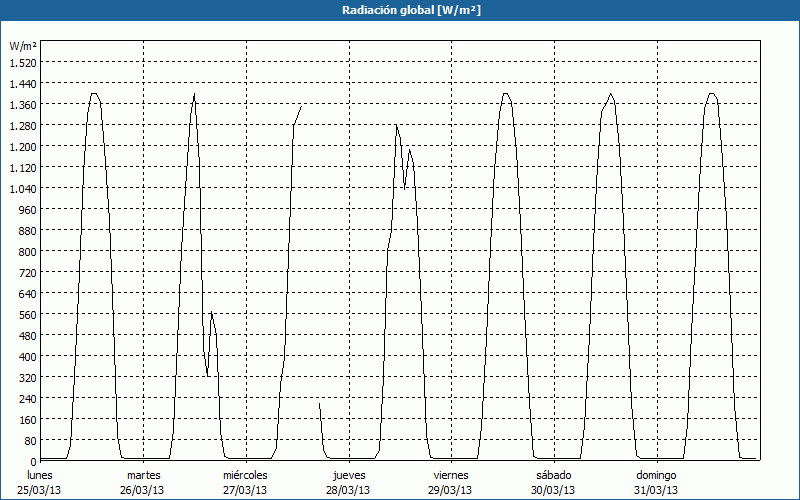Click the 720 y-axis value

point(29,272)
